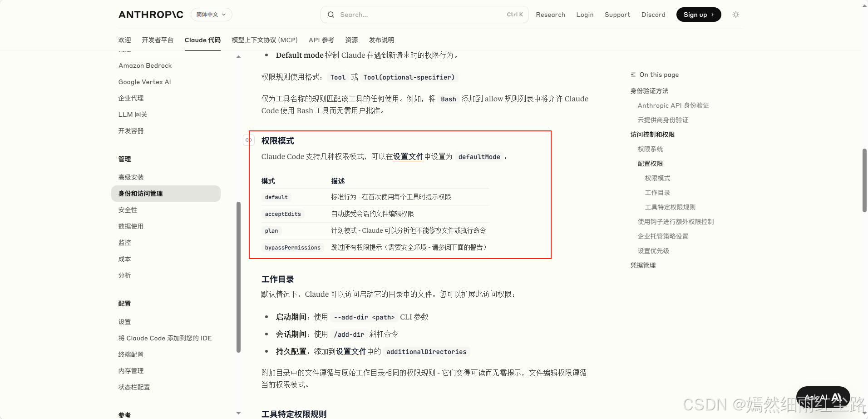Open 高级安装 sidebar page
868x419 pixels.
(x=131, y=177)
